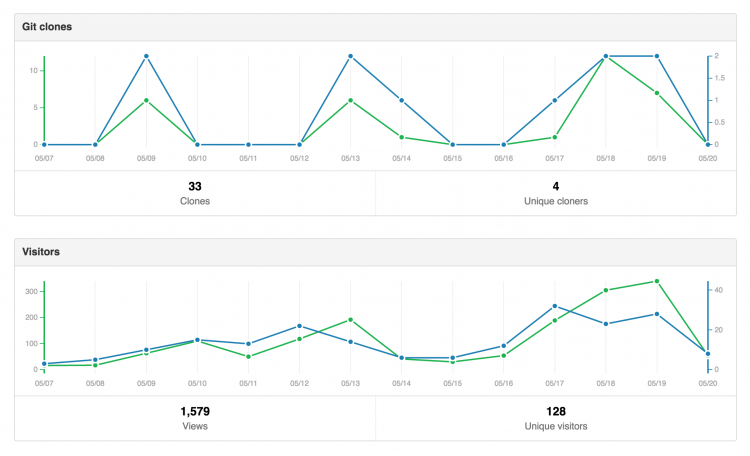The height and width of the screenshot is (456, 750).
Task: Select the 'Clones' label
Action: tap(195, 201)
